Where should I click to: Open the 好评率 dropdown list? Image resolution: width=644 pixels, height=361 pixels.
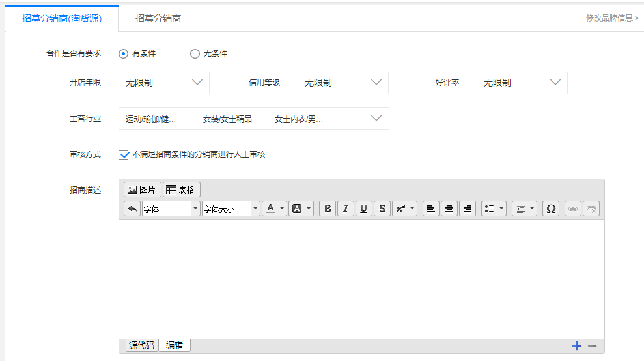tap(522, 83)
